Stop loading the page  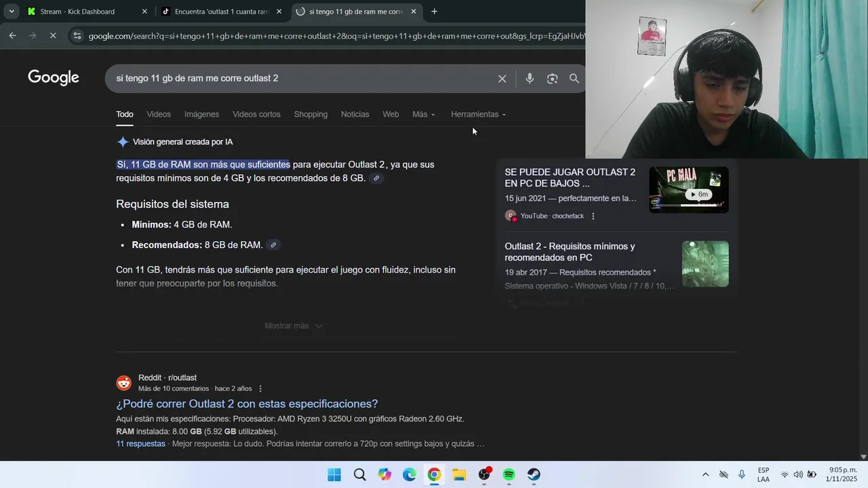click(x=53, y=35)
